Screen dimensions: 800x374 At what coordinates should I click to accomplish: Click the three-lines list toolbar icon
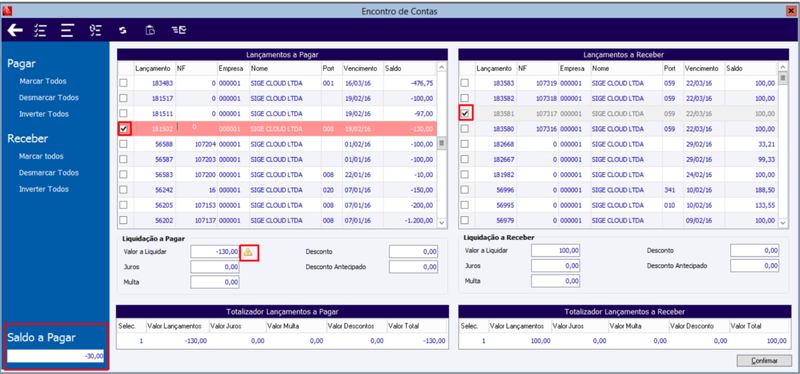click(x=67, y=31)
